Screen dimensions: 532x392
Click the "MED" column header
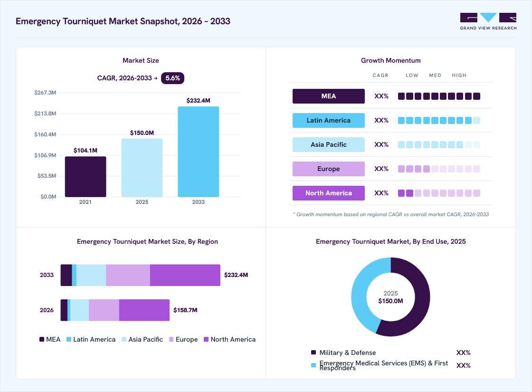(435, 76)
